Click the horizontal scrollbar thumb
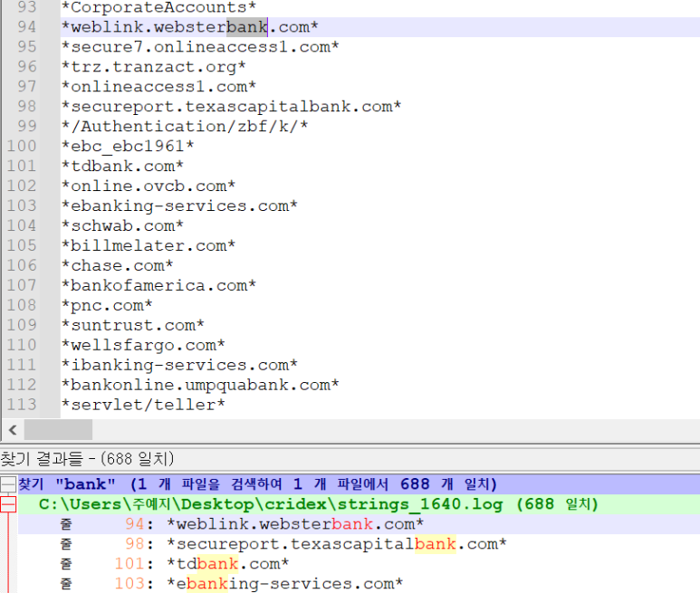The width and height of the screenshot is (700, 593). 58,430
